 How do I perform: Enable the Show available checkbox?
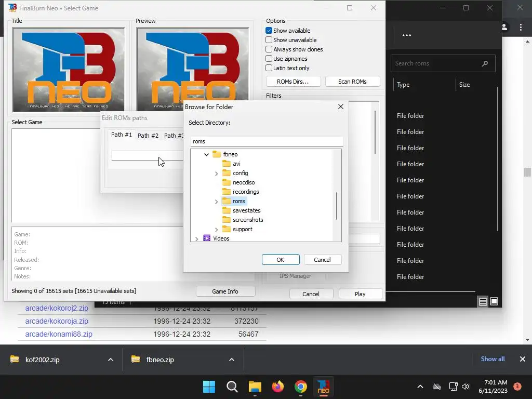coord(269,31)
